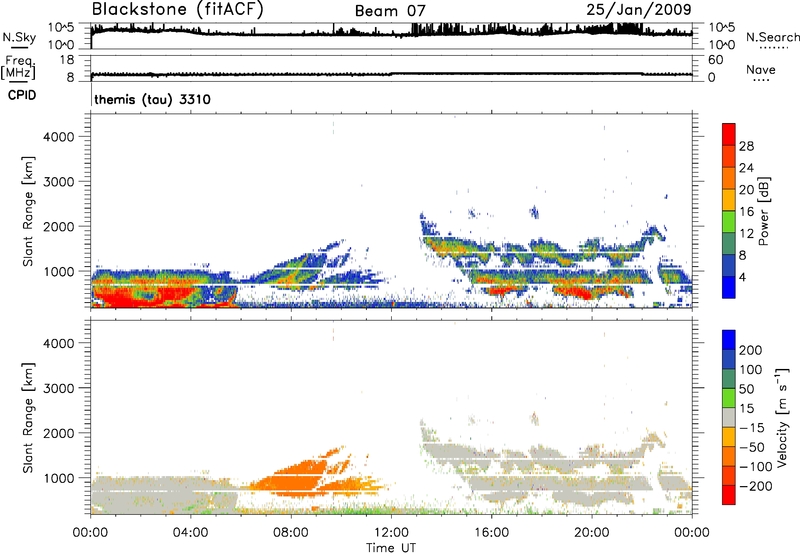This screenshot has height=554, width=800.
Task: Click the gray band of the velocity color bar
Action: [x=729, y=417]
